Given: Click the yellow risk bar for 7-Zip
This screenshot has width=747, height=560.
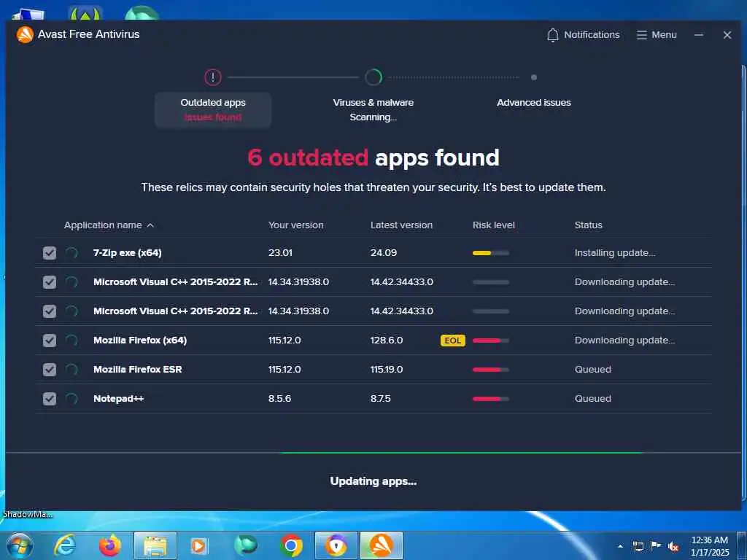Looking at the screenshot, I should tap(491, 253).
